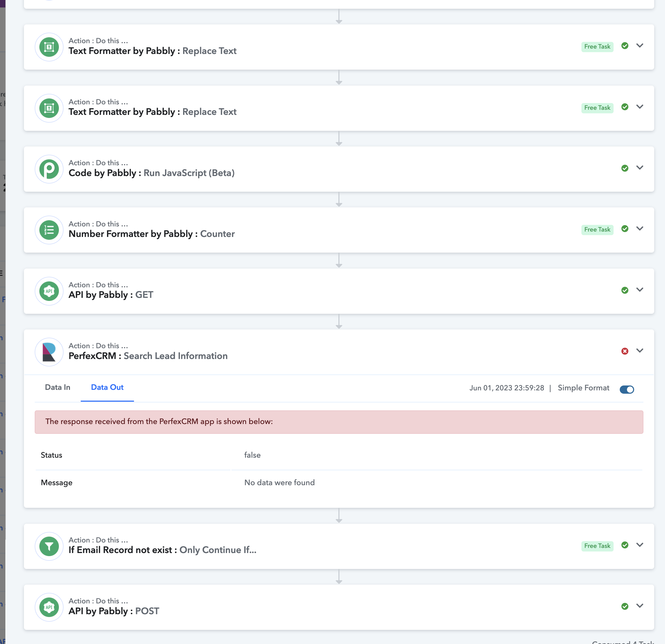
Task: Click Free Task badge on topmost Text Formatter step
Action: [597, 47]
